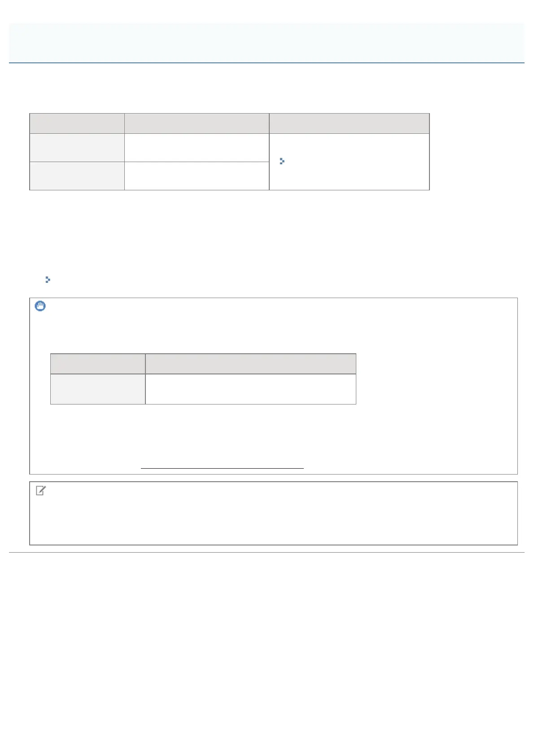
Task: Select the first header cell of the three-column table
Action: (x=77, y=123)
